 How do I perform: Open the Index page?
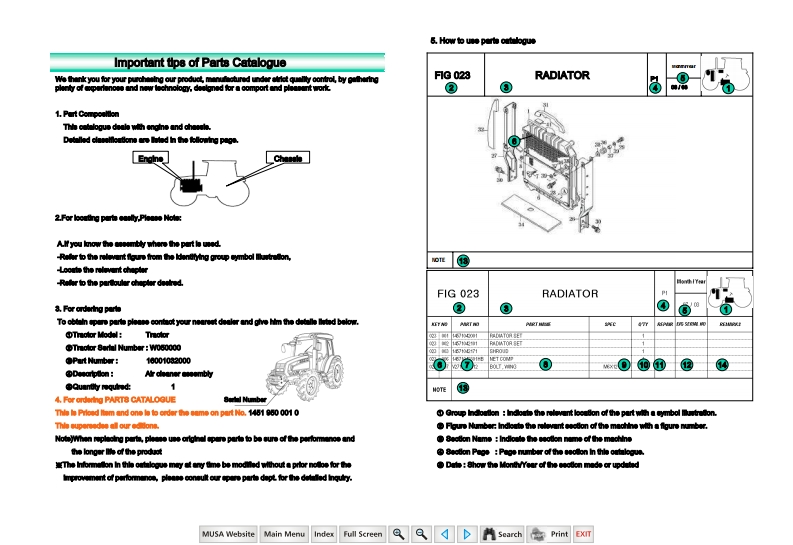coord(324,534)
